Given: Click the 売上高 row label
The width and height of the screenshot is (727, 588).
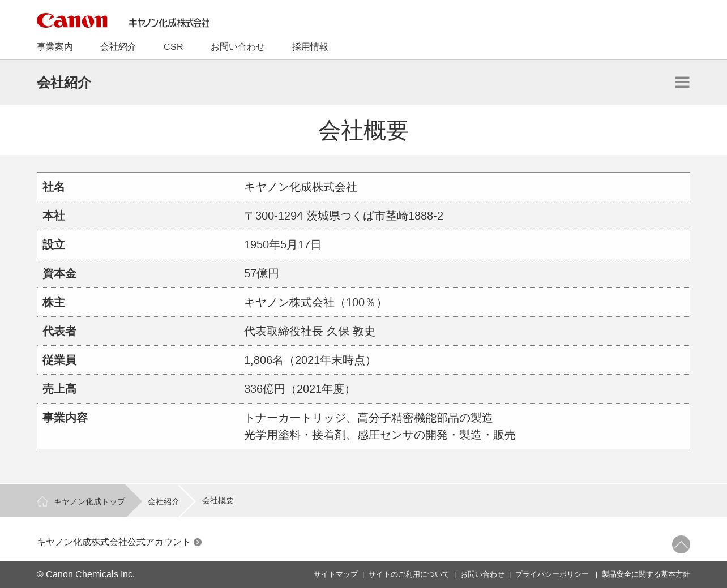Looking at the screenshot, I should (59, 389).
